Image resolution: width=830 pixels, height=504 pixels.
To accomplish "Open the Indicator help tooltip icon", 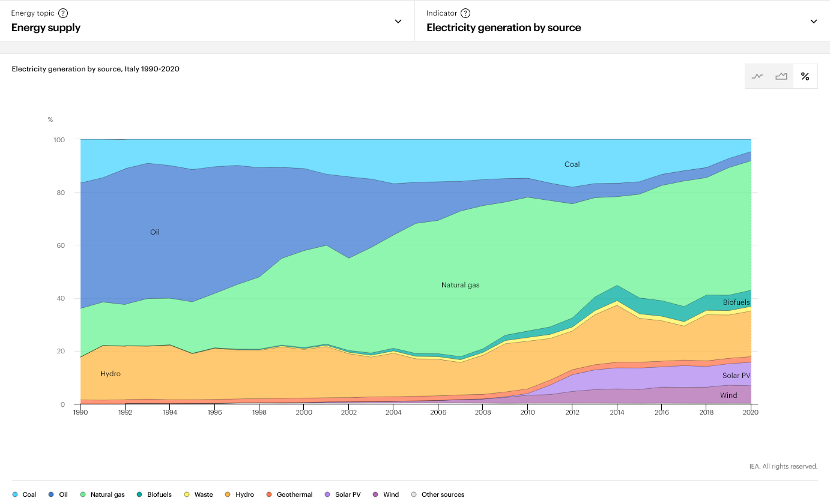I will [465, 13].
